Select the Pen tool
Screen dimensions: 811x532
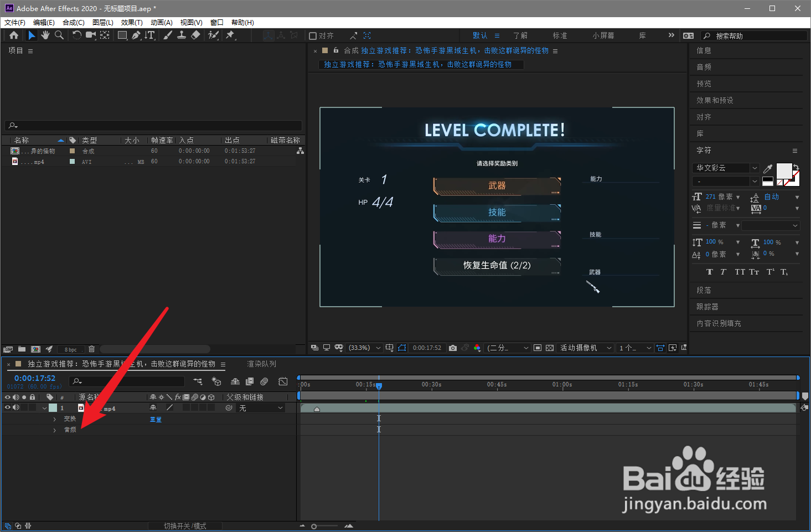point(136,35)
